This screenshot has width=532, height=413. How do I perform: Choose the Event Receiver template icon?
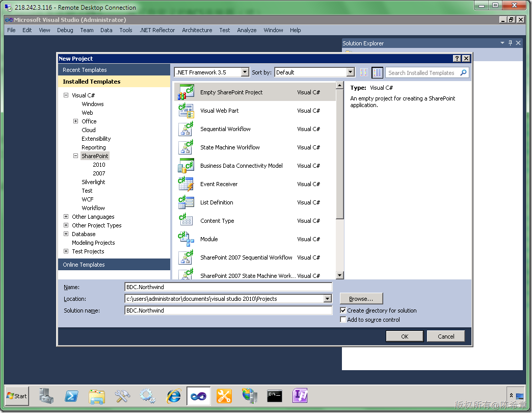tap(186, 184)
